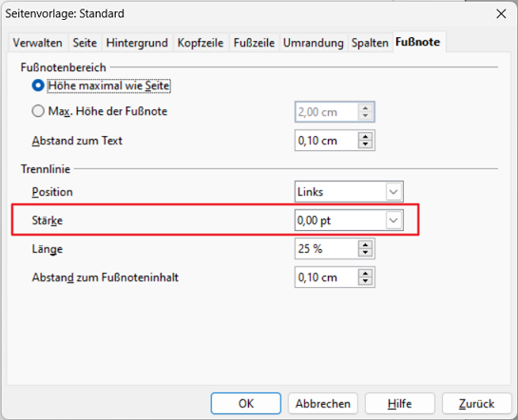Switch to the Spalten tab
518x420 pixels.
tap(370, 43)
